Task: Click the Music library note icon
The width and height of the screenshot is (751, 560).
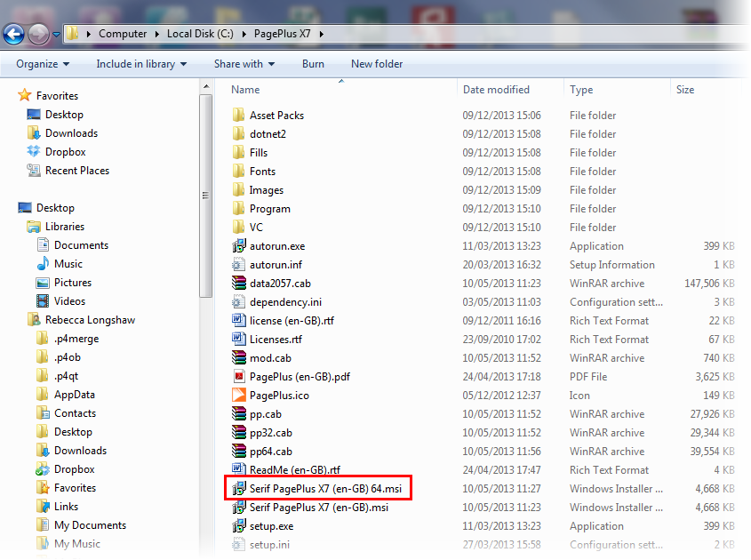Action: tap(43, 263)
